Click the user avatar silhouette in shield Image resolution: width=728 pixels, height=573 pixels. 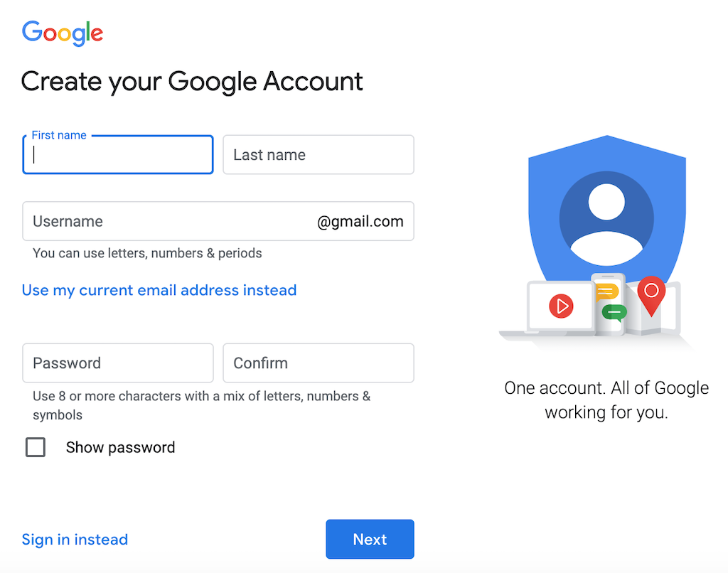(x=606, y=218)
